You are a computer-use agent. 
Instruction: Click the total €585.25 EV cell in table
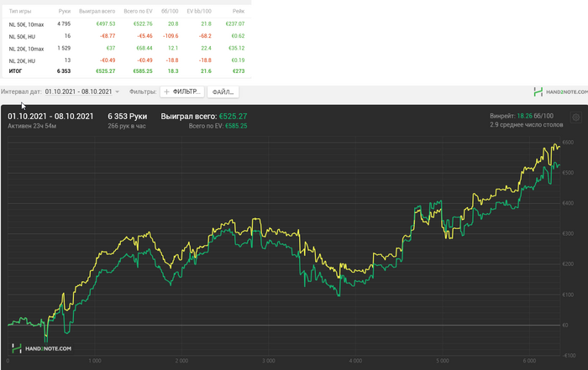pos(143,70)
